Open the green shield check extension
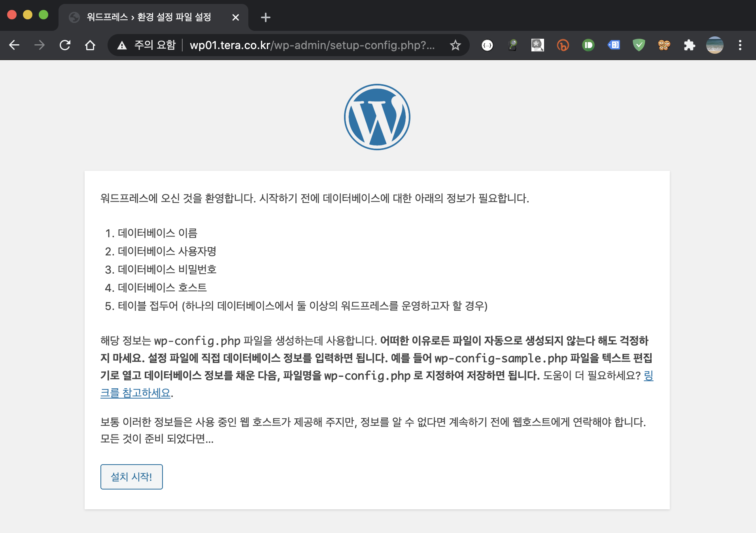This screenshot has width=756, height=533. (x=639, y=45)
